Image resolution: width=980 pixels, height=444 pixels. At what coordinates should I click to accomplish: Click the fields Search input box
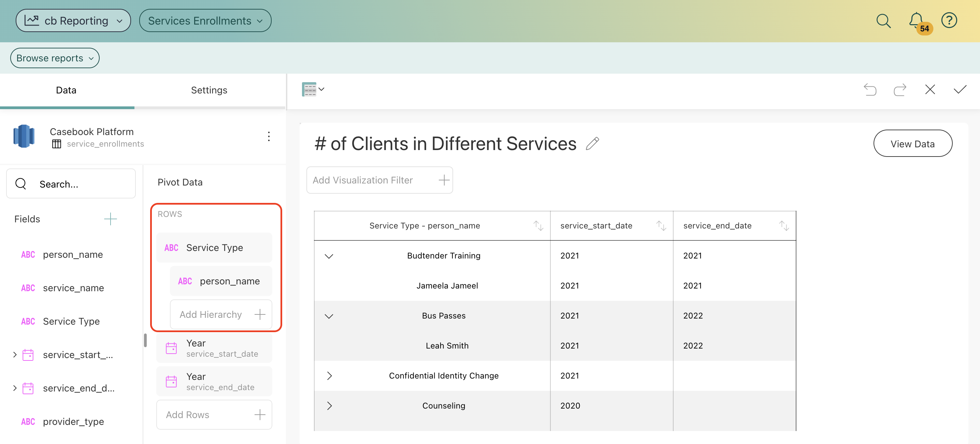[71, 184]
